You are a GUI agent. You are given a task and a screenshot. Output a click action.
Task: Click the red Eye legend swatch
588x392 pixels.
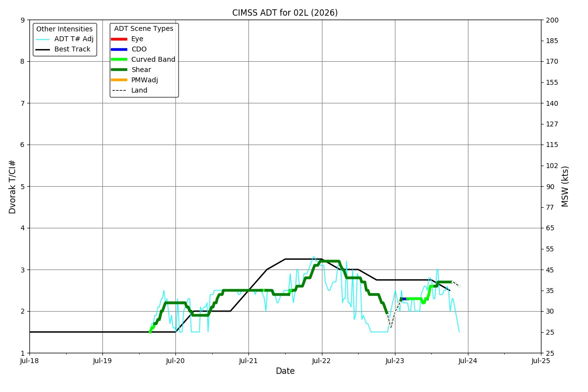[119, 39]
